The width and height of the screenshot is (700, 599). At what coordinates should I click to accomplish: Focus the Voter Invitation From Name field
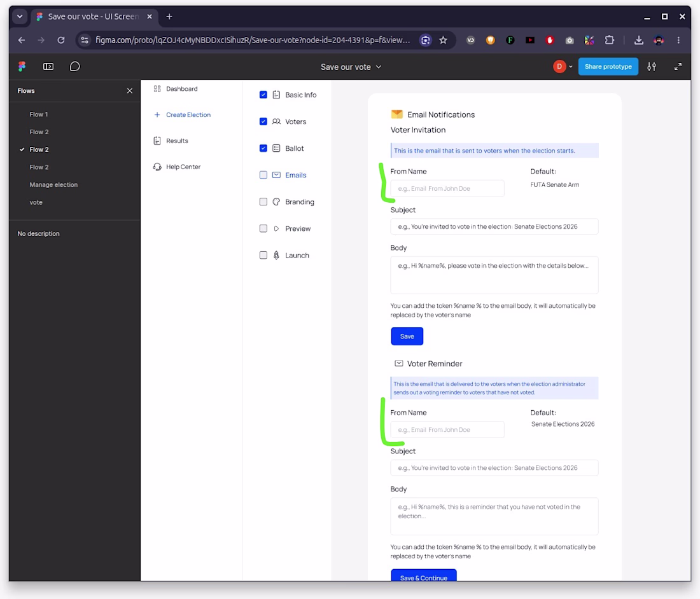[x=447, y=189]
